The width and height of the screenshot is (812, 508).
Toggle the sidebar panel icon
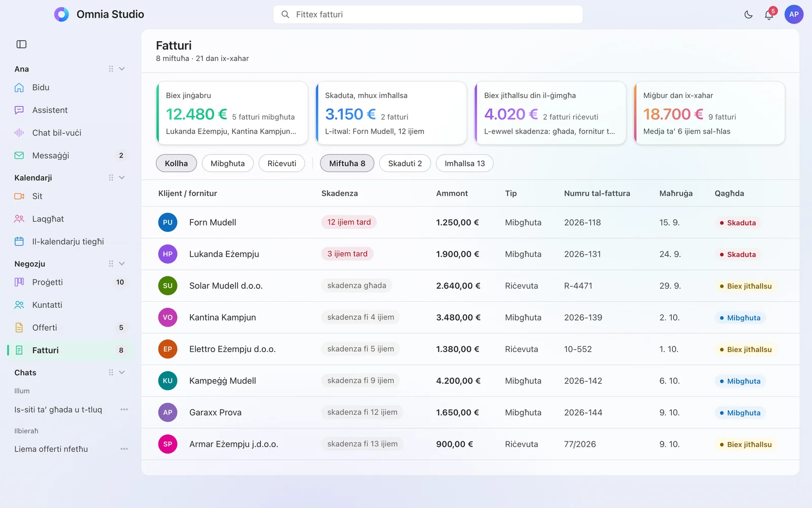click(x=21, y=44)
